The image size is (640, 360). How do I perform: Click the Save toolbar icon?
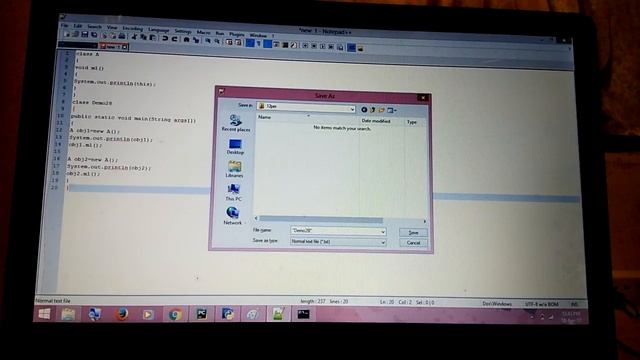(x=84, y=35)
